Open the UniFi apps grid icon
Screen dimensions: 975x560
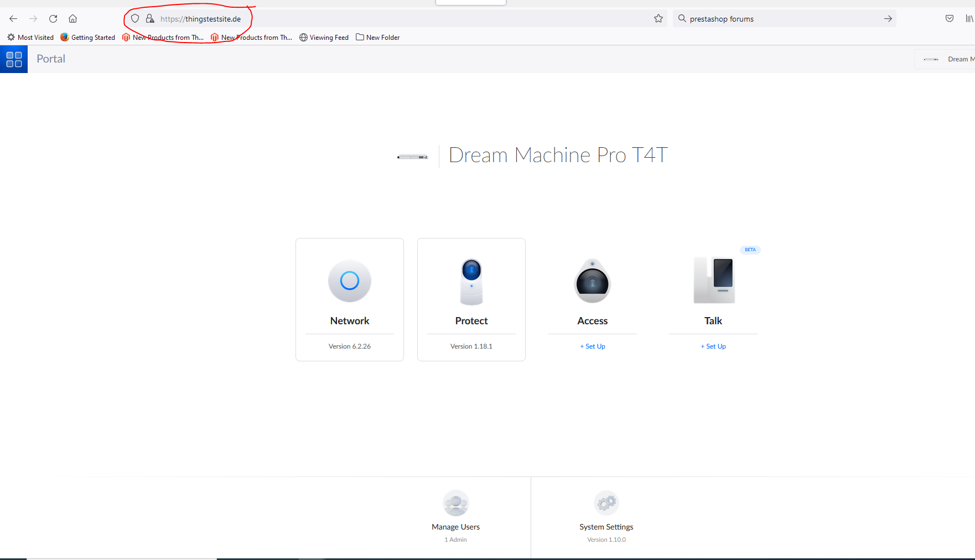tap(14, 59)
